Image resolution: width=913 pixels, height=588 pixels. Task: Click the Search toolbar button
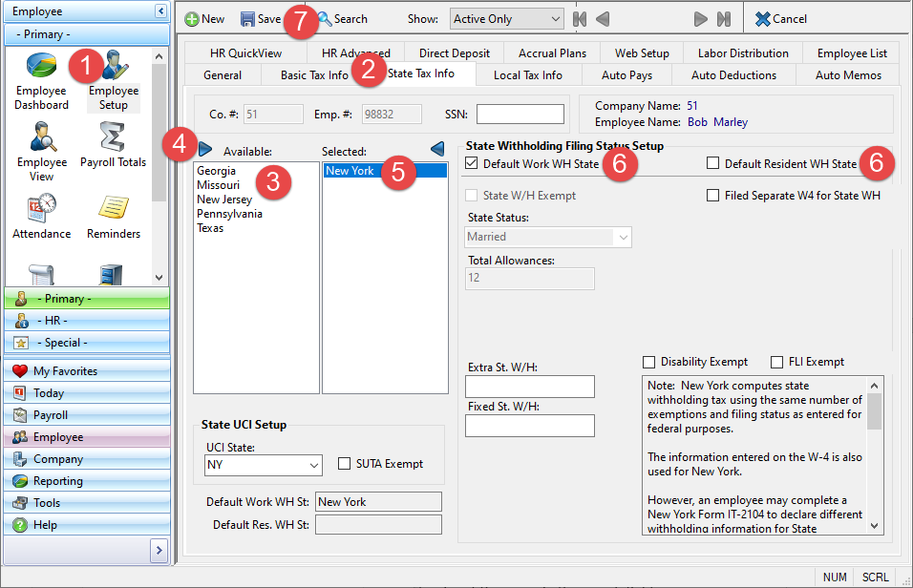[x=343, y=19]
